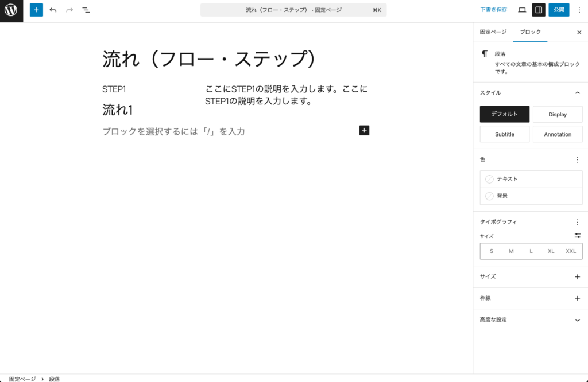Open the block inserter
This screenshot has height=382, width=588.
point(36,10)
